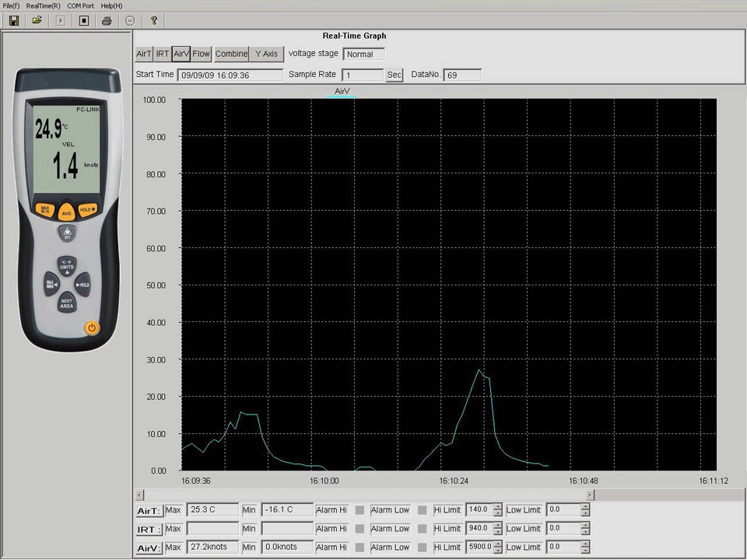Toggle the AirT graph channel button
The image size is (747, 560).
[144, 54]
